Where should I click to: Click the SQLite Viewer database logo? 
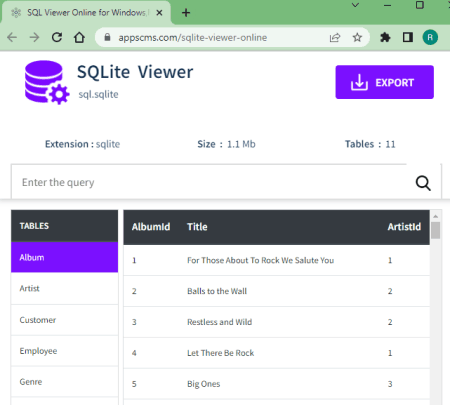(47, 82)
